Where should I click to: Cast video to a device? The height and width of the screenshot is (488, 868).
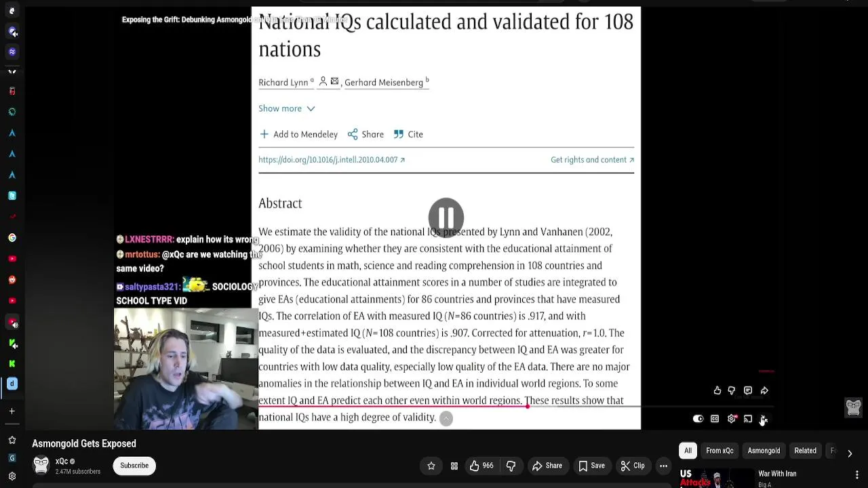(x=748, y=419)
